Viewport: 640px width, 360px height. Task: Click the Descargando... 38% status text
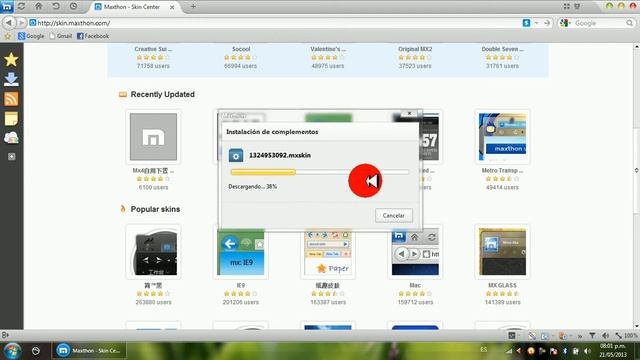(x=252, y=187)
